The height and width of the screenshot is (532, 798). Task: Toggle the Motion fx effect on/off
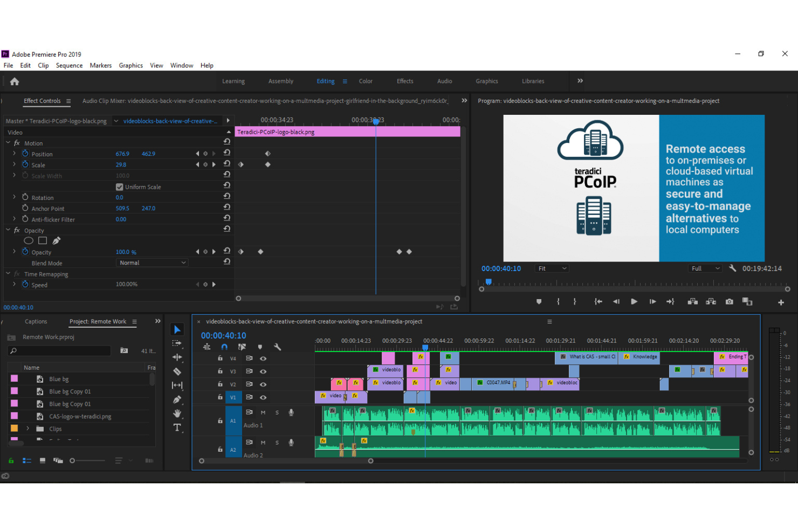coord(17,143)
